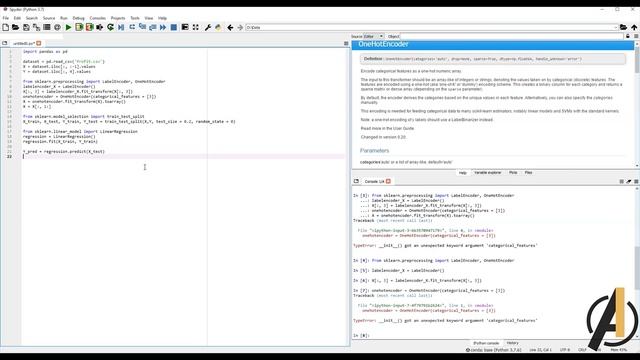Image resolution: width=640 pixels, height=360 pixels.
Task: Click the debug Step icon
Action: click(x=132, y=27)
